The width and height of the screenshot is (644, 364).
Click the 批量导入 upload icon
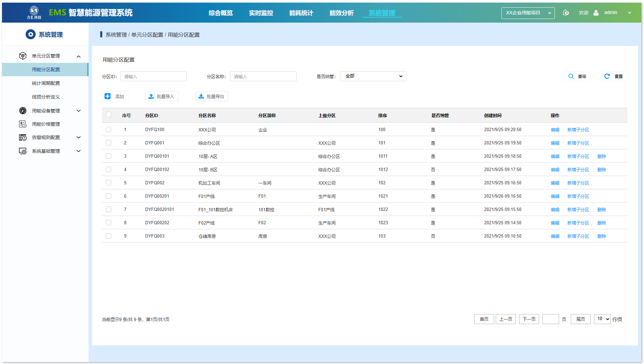[151, 96]
